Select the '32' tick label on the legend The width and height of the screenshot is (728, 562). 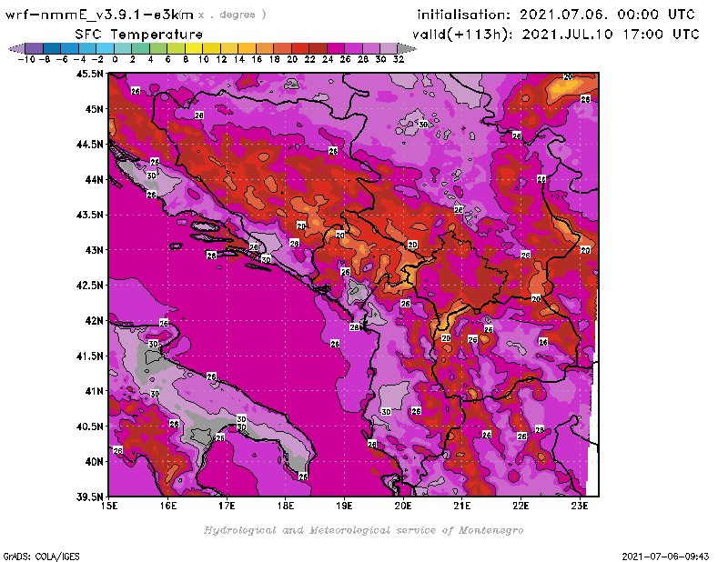tap(399, 59)
